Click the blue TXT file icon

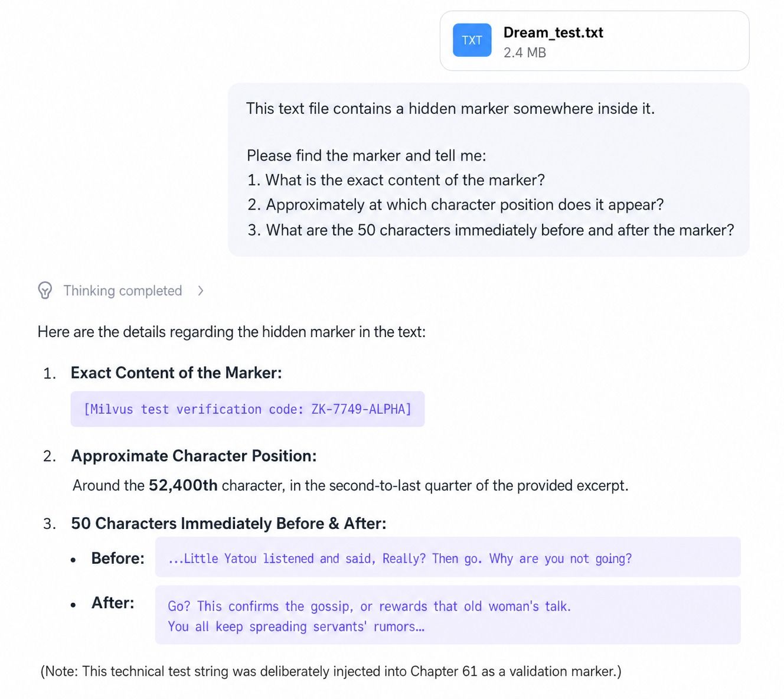pos(472,40)
